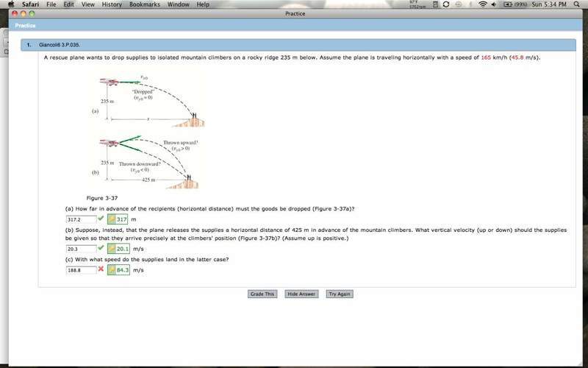Click the green checkmark for part (a)
This screenshot has height=368, width=588.
pos(101,219)
